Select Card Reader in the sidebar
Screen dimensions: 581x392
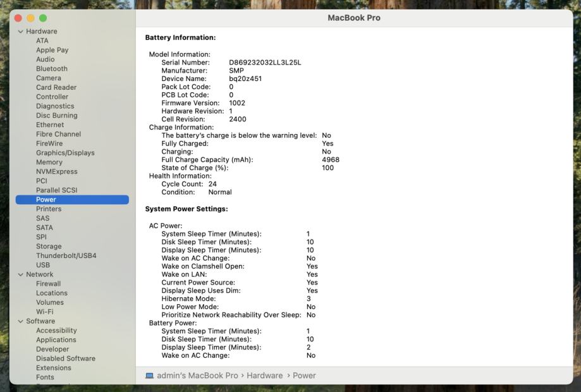coord(56,87)
